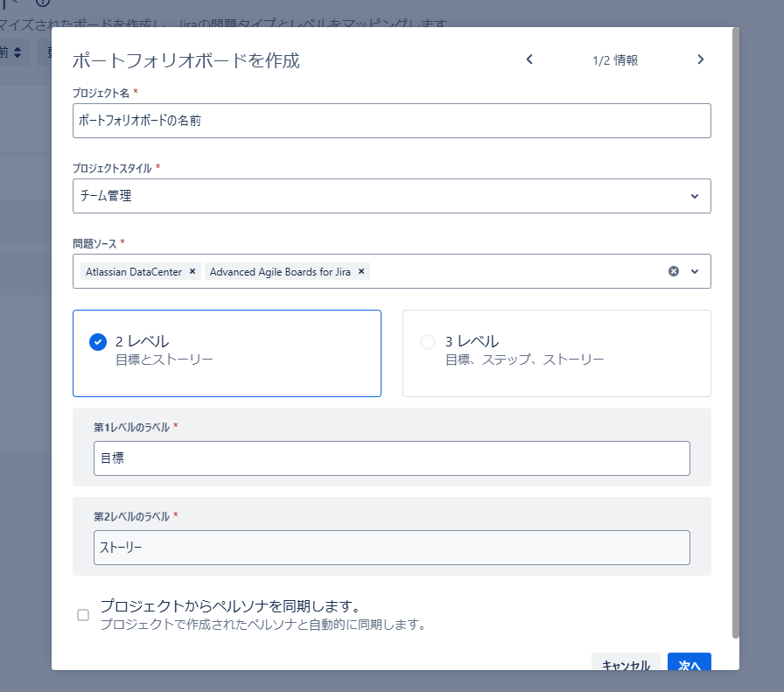Click the Atlassian DataCenter chip label
This screenshot has width=784, height=692.
pos(134,272)
